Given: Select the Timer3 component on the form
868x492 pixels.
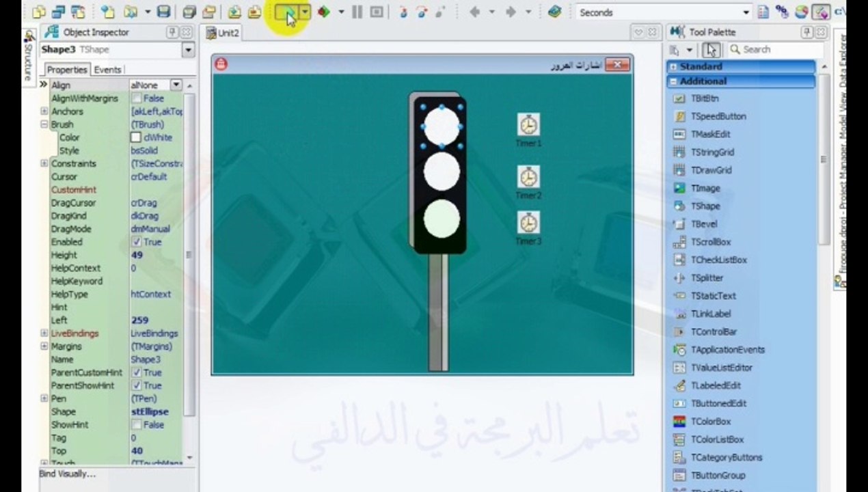Looking at the screenshot, I should click(528, 222).
